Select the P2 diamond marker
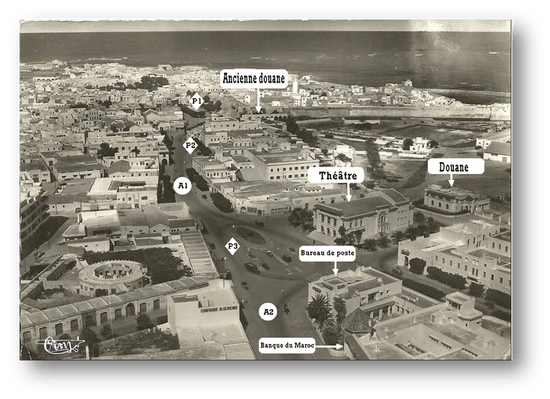The width and height of the screenshot is (550, 399). (x=190, y=145)
